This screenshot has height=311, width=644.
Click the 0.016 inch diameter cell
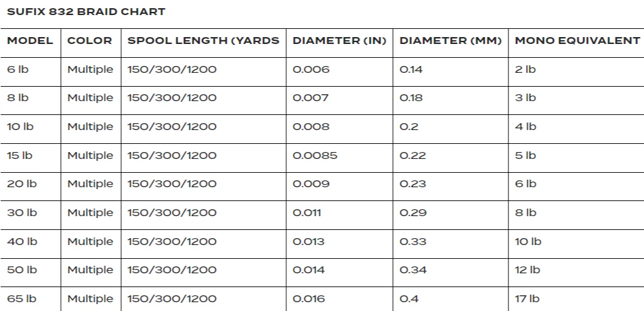(x=309, y=298)
